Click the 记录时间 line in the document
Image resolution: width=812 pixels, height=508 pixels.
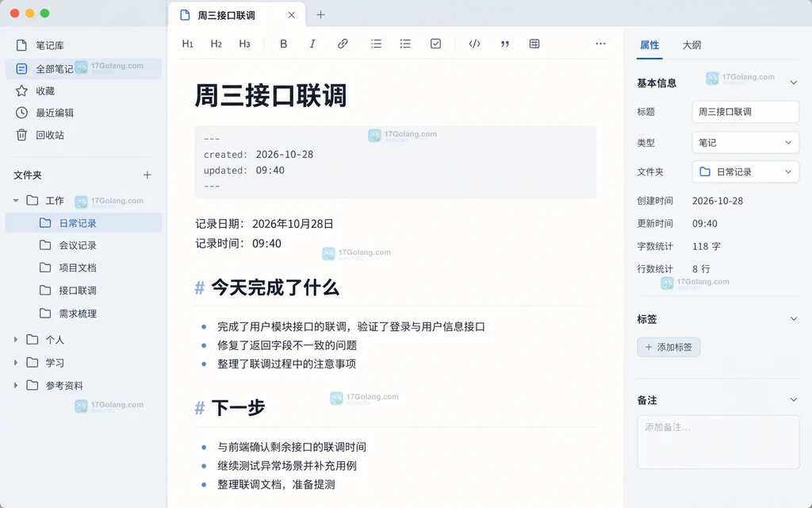click(x=238, y=244)
